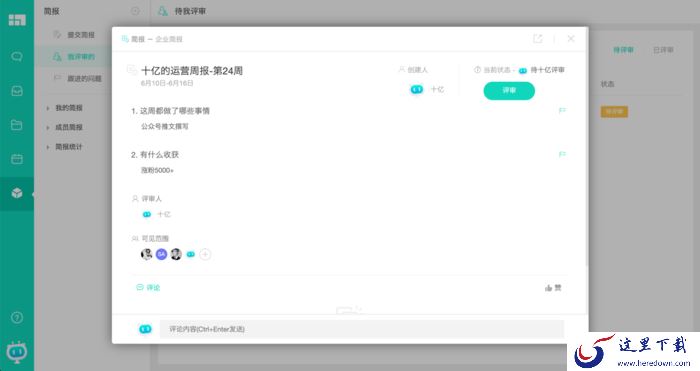Click the answer text 涨粉5000+
Screen dimensions: 700x371
pos(157,170)
